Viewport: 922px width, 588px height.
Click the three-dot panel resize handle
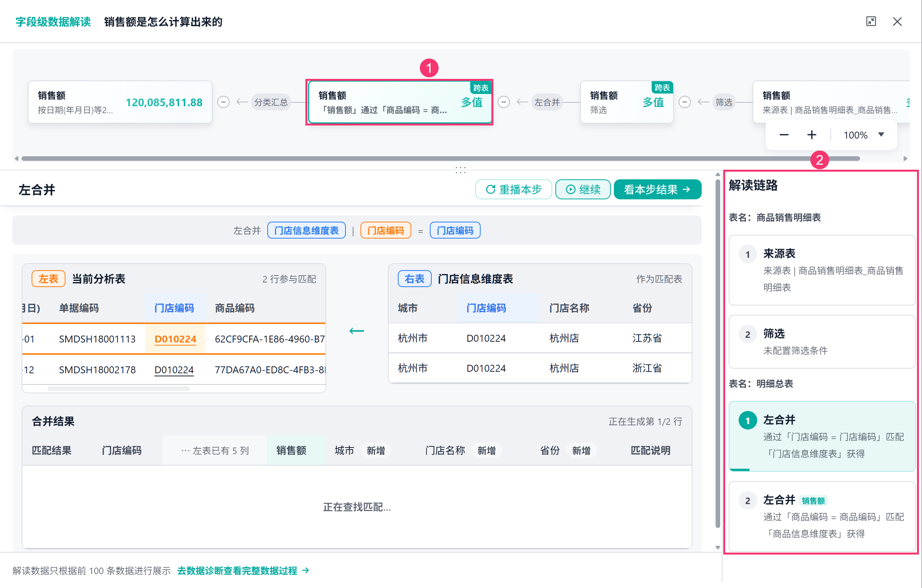point(461,170)
